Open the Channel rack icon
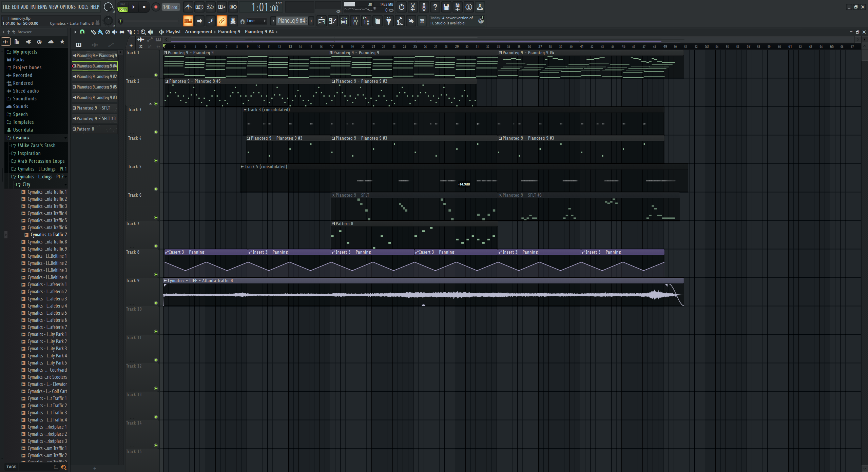Screen dimensions: 868x472 pyautogui.click(x=344, y=21)
